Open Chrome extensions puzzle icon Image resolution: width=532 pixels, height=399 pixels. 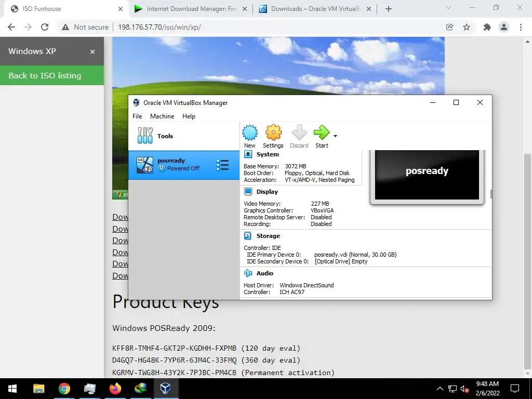tap(487, 27)
